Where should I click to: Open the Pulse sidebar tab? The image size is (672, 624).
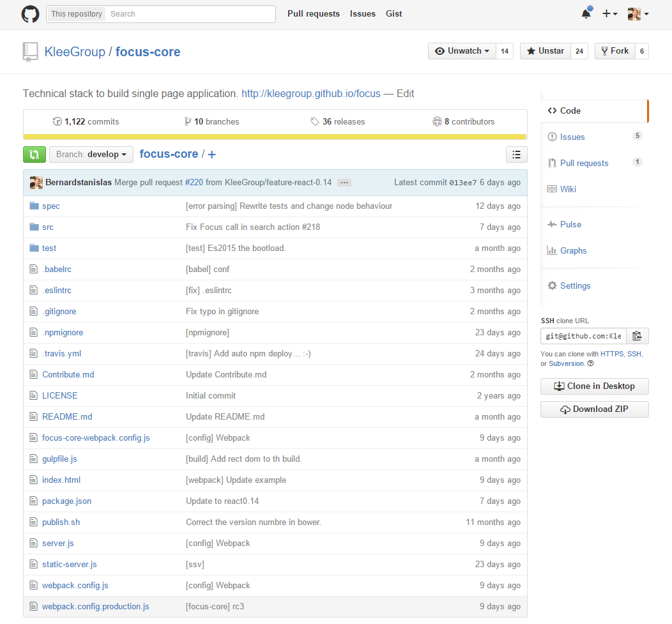[x=570, y=224]
